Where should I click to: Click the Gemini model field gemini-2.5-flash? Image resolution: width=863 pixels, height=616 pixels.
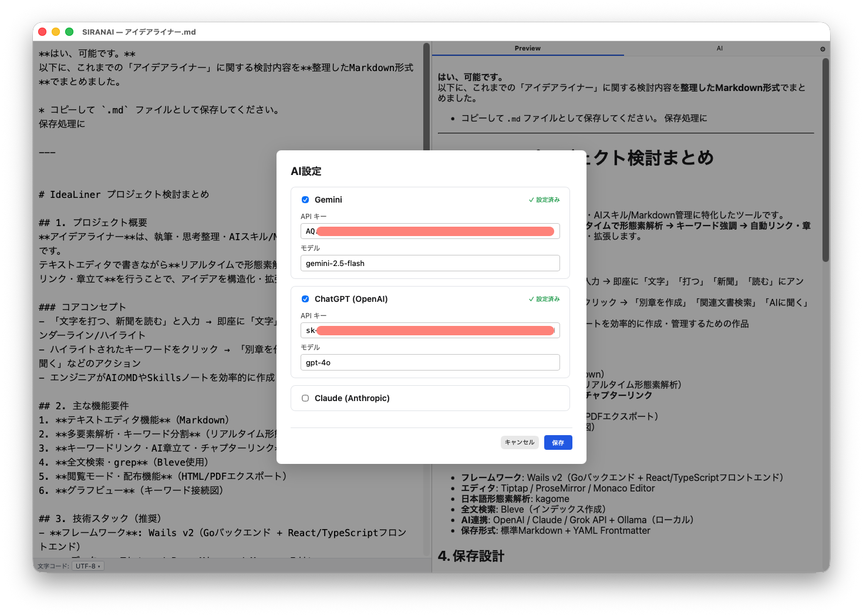click(x=430, y=263)
